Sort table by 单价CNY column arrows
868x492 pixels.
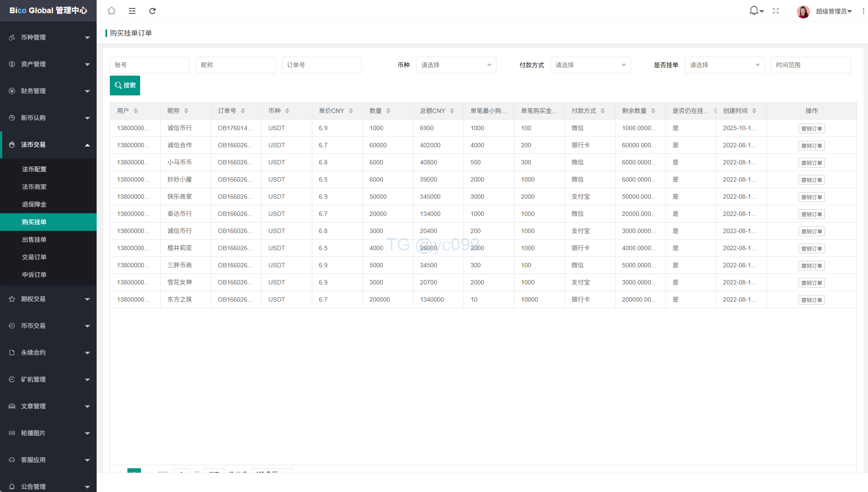coord(351,111)
